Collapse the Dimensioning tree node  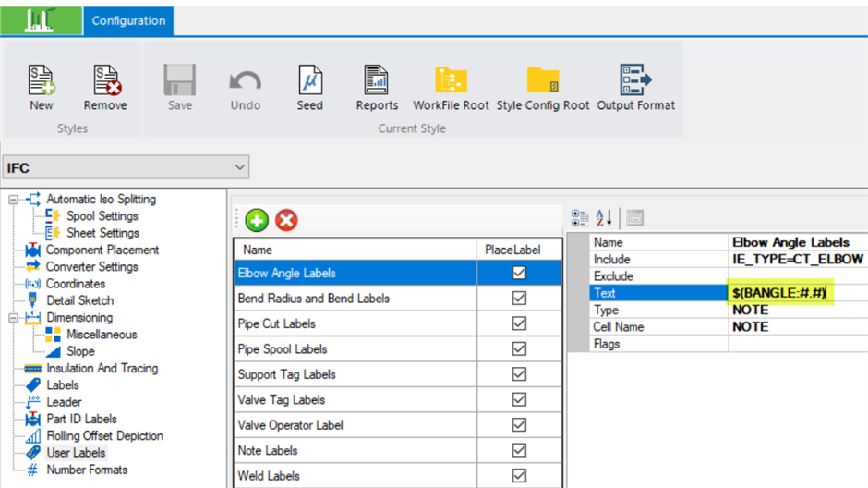pyautogui.click(x=13, y=318)
